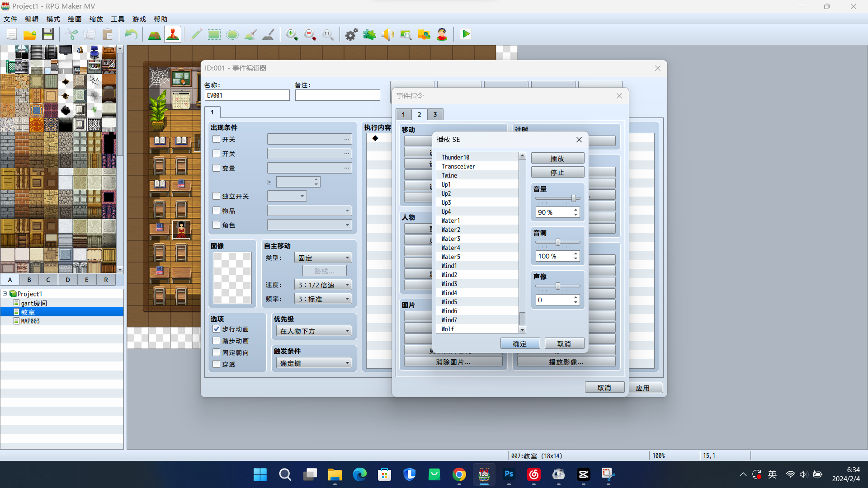
Task: Select Water3 in the SE list
Action: tap(477, 239)
